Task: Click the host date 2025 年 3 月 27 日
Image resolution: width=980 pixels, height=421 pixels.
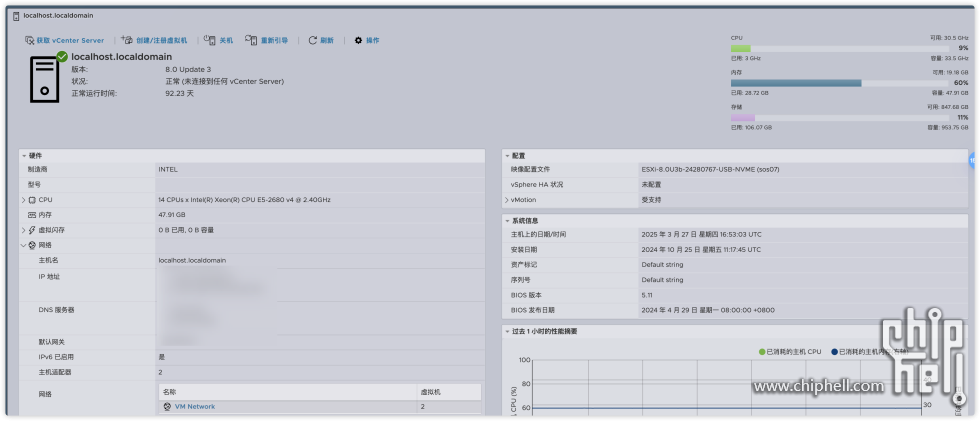Action: pos(701,234)
